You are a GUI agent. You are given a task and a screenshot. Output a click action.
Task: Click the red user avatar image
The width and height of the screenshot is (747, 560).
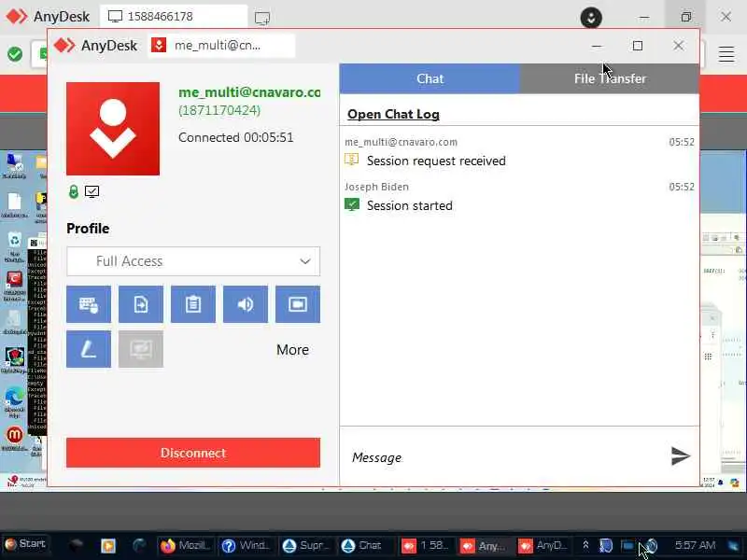pyautogui.click(x=113, y=129)
